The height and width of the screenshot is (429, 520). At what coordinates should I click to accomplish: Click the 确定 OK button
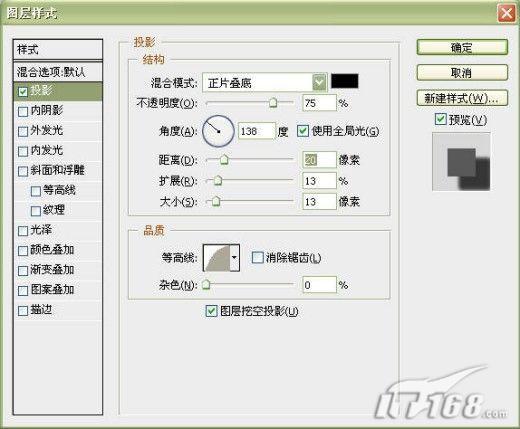click(x=462, y=47)
